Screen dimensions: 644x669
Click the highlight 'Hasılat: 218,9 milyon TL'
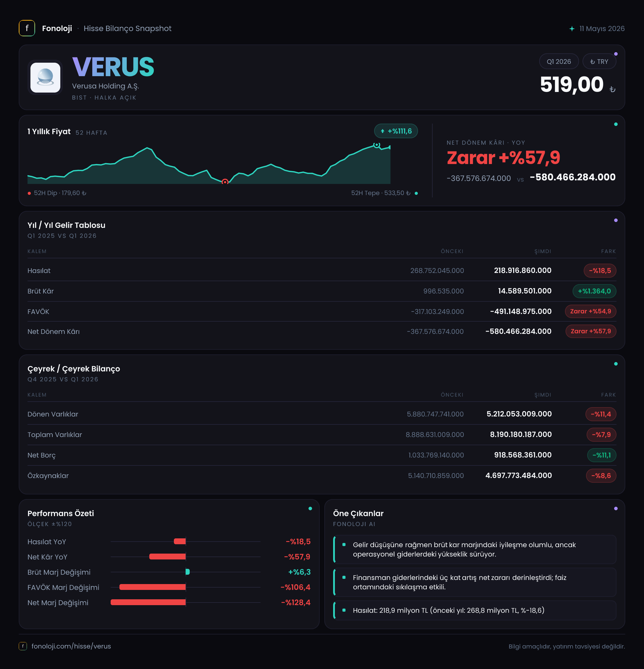click(x=475, y=610)
